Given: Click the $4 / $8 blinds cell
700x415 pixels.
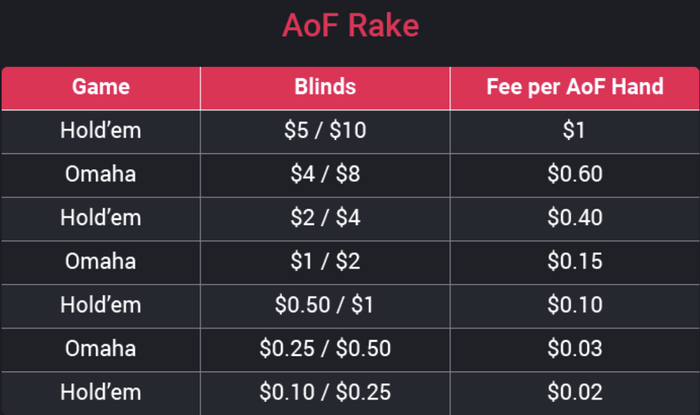Looking at the screenshot, I should click(x=325, y=175).
